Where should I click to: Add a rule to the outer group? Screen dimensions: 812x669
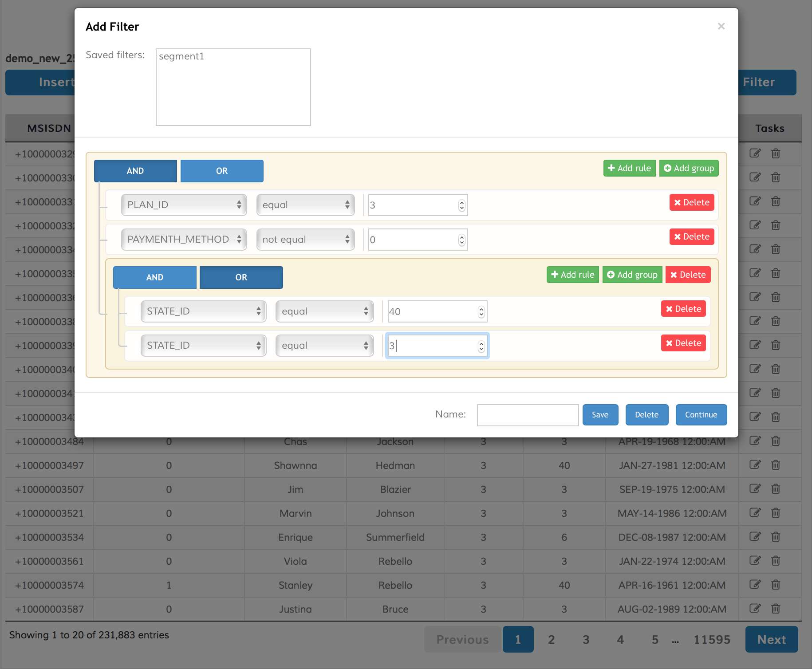(629, 168)
